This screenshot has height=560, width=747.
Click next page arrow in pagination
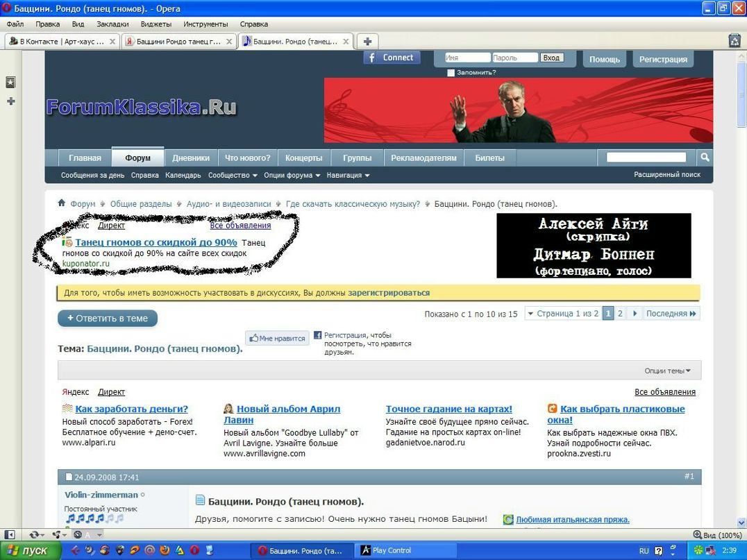tap(635, 314)
